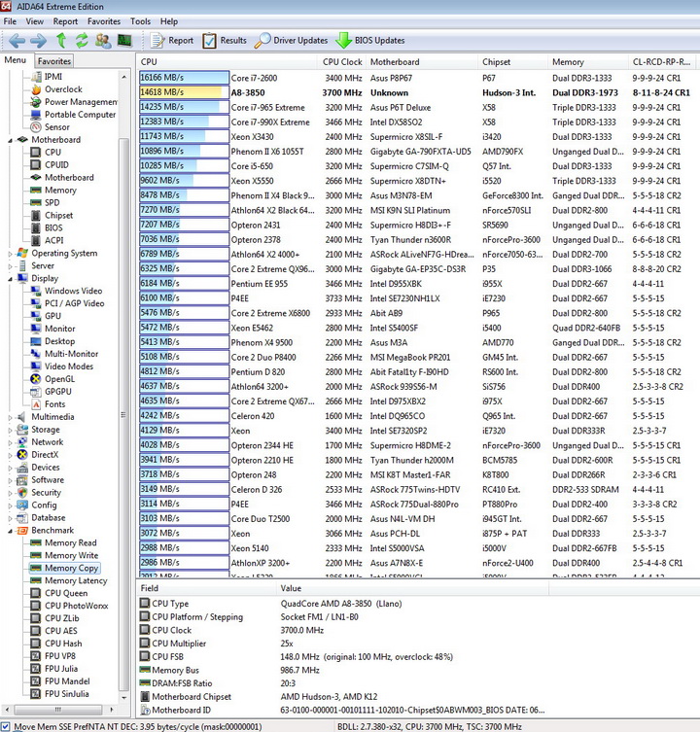This screenshot has height=732, width=700.
Task: Click the sidebar horizontal scrollbar
Action: [58, 710]
